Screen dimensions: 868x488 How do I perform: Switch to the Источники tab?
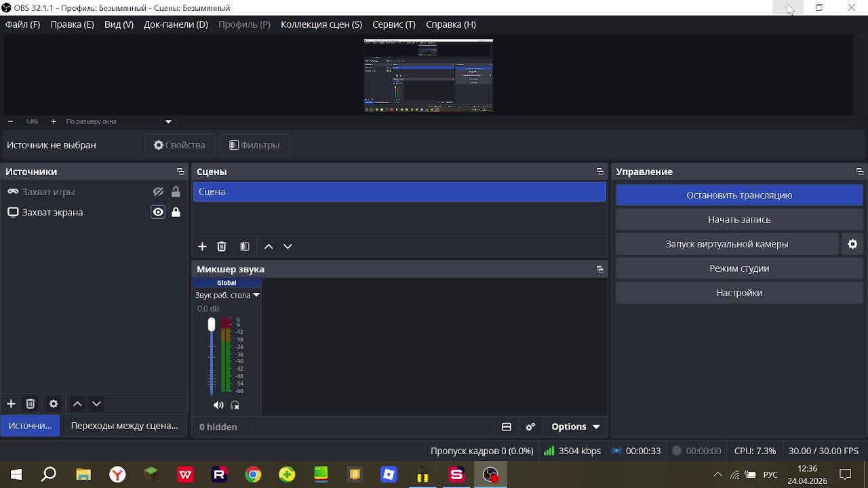coord(30,426)
